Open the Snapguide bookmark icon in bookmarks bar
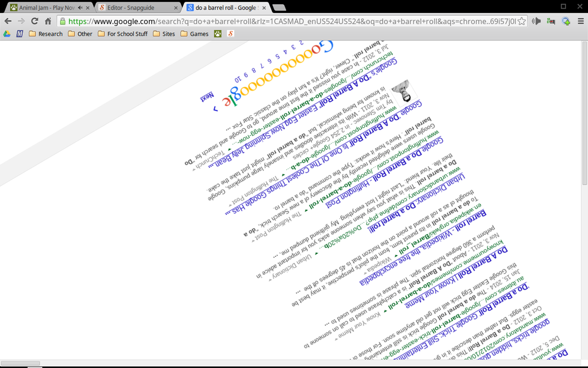This screenshot has width=588, height=368. [x=230, y=34]
